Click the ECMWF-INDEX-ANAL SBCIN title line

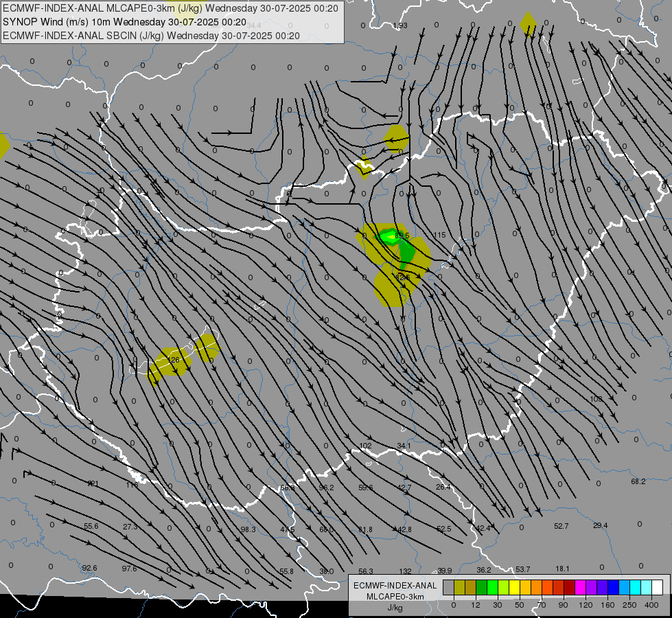pos(151,36)
